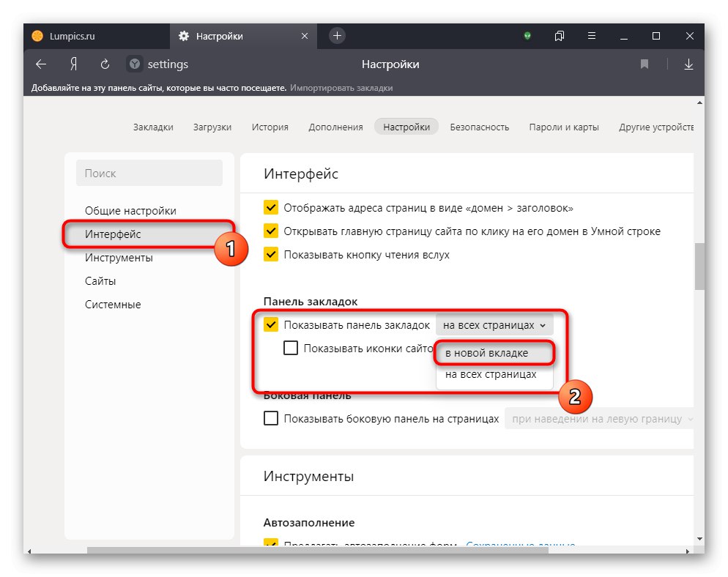Click the green alien extension icon
The image size is (728, 577).
click(527, 36)
